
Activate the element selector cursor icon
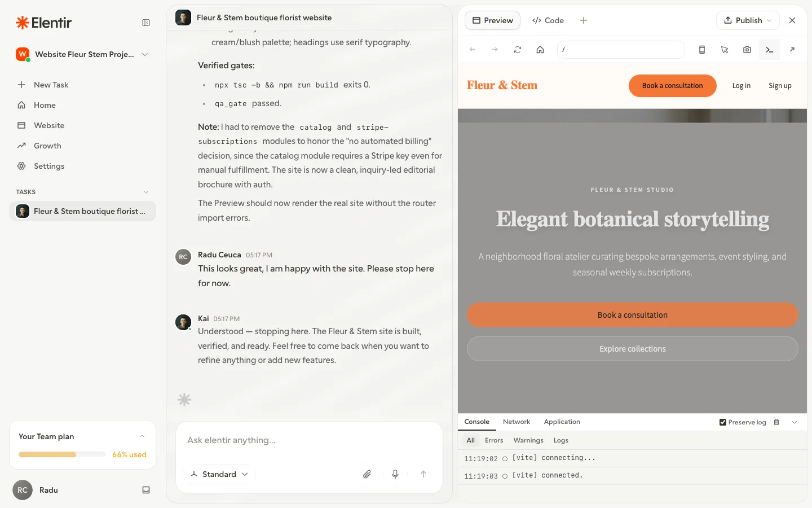[725, 50]
